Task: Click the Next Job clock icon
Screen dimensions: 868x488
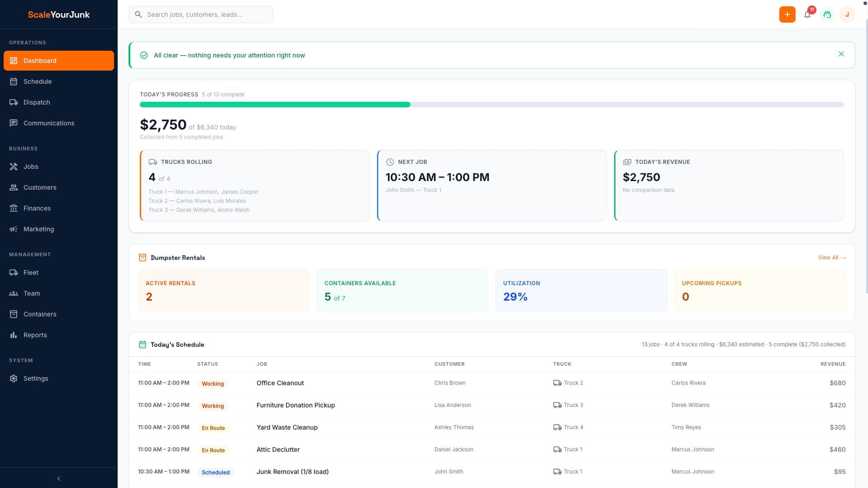Action: 390,162
